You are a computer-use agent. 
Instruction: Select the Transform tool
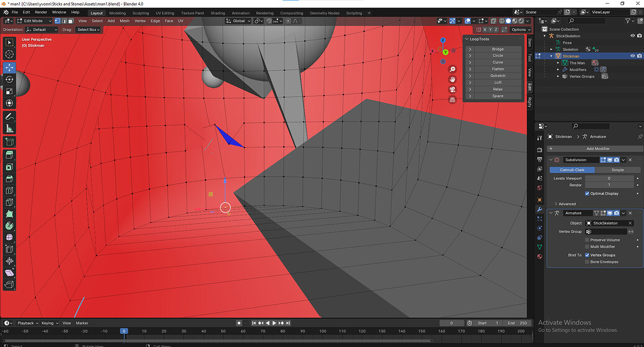pos(9,103)
